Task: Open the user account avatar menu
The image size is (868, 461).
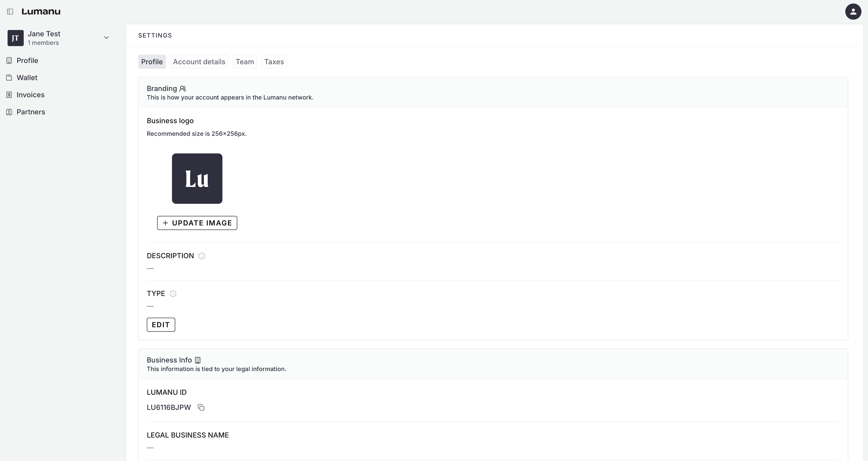Action: click(x=853, y=12)
